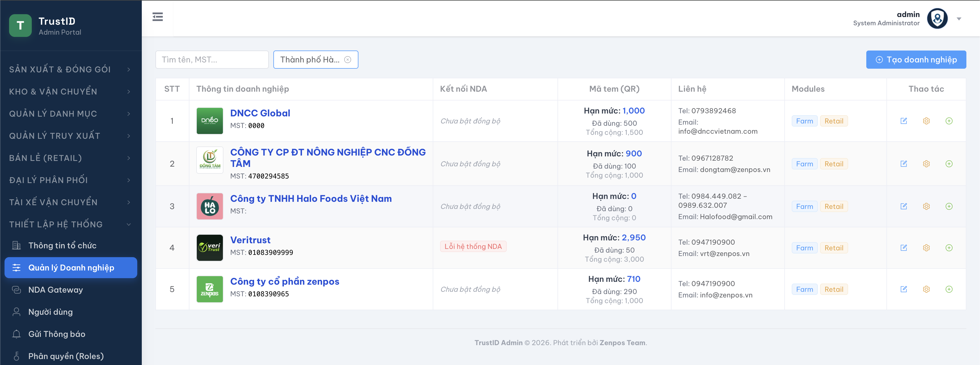This screenshot has height=365, width=980.
Task: Expand QUẢN LÝ DANH MỤC menu
Action: point(71,114)
